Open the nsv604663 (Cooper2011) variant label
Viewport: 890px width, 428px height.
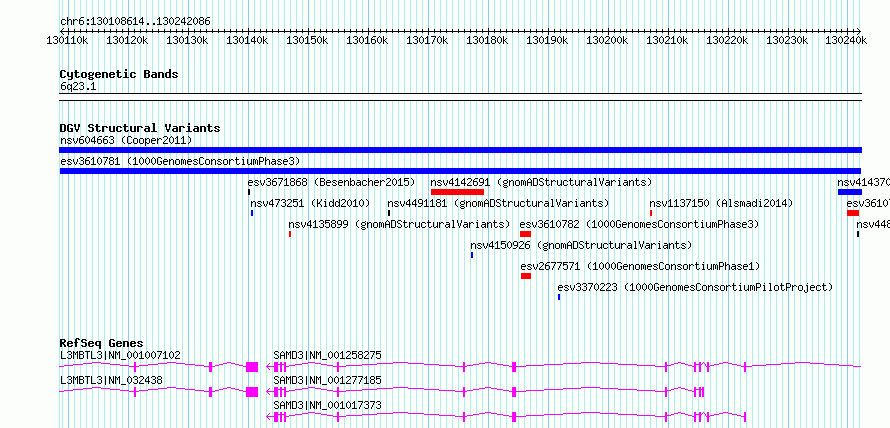(126, 140)
